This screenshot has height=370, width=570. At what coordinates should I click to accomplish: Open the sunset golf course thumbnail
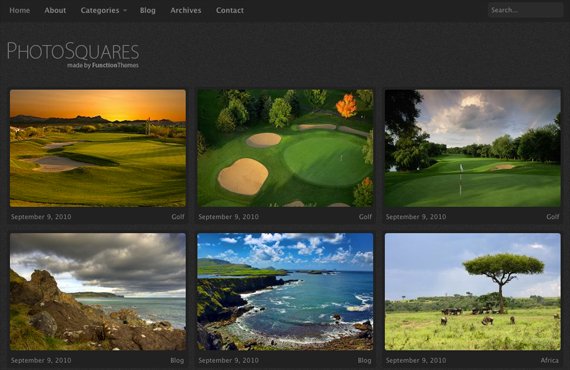coord(98,148)
